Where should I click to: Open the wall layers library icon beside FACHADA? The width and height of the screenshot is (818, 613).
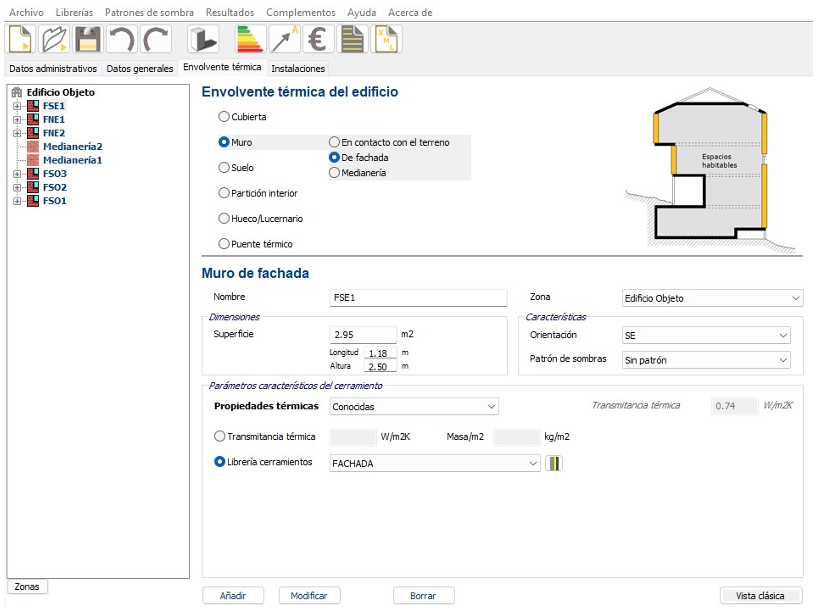click(x=555, y=463)
